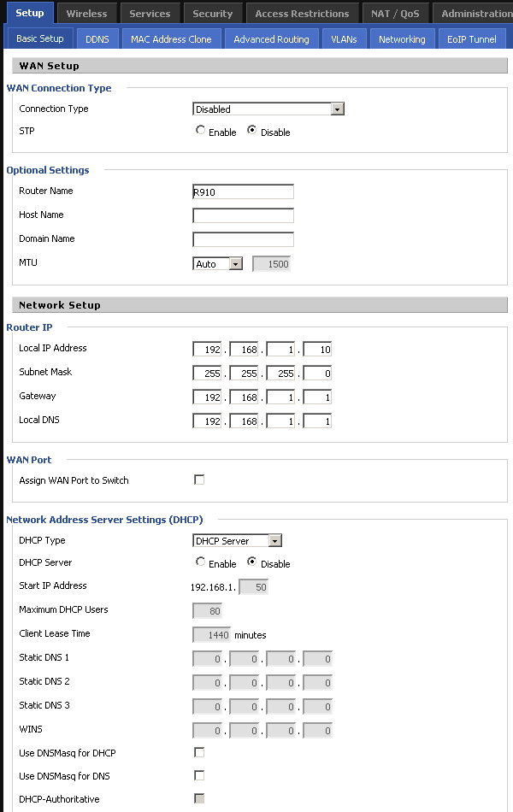Image resolution: width=513 pixels, height=812 pixels.
Task: Edit Local DNS last octet field
Action: 317,421
